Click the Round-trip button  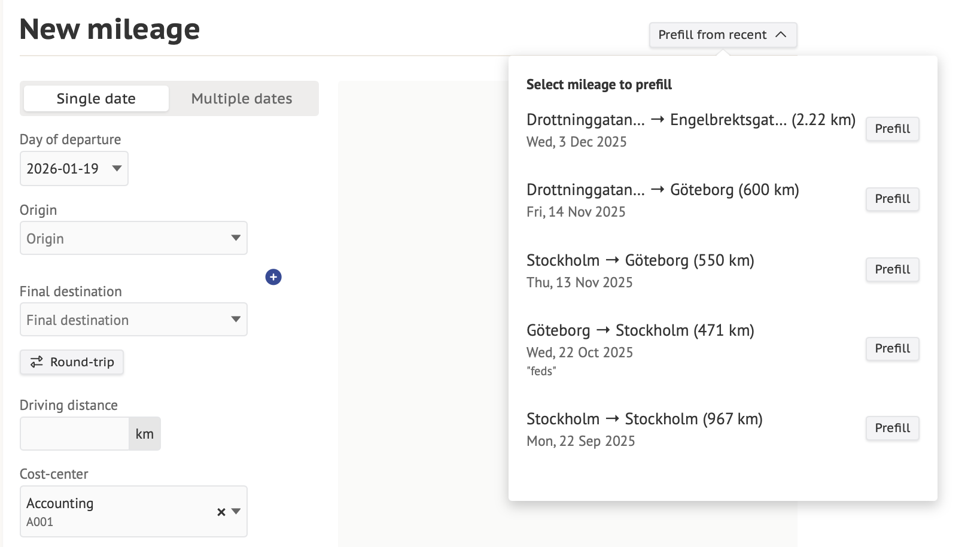tap(72, 362)
